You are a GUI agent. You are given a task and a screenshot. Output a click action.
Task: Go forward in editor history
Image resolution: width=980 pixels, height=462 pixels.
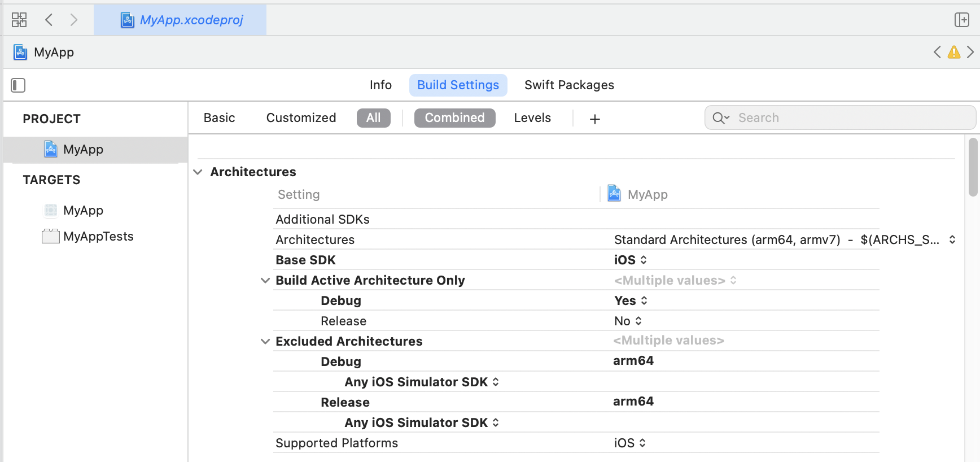[x=74, y=20]
